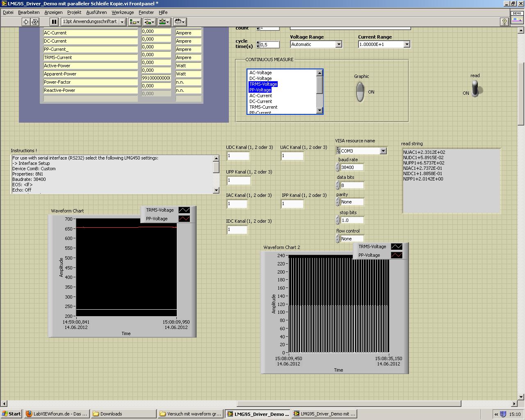
Task: Click the context help question mark icon
Action: click(x=504, y=22)
